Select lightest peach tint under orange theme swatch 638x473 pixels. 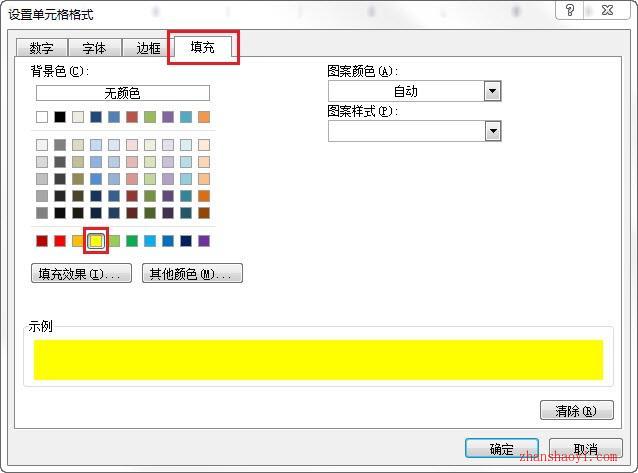tap(204, 145)
